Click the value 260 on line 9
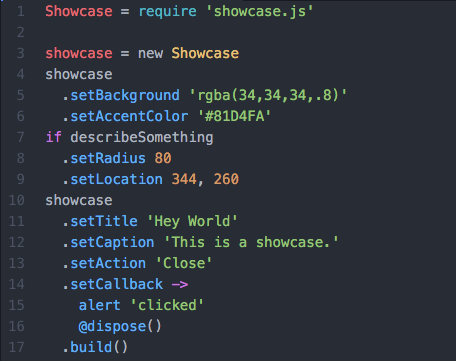This screenshot has height=361, width=456. coord(226,179)
